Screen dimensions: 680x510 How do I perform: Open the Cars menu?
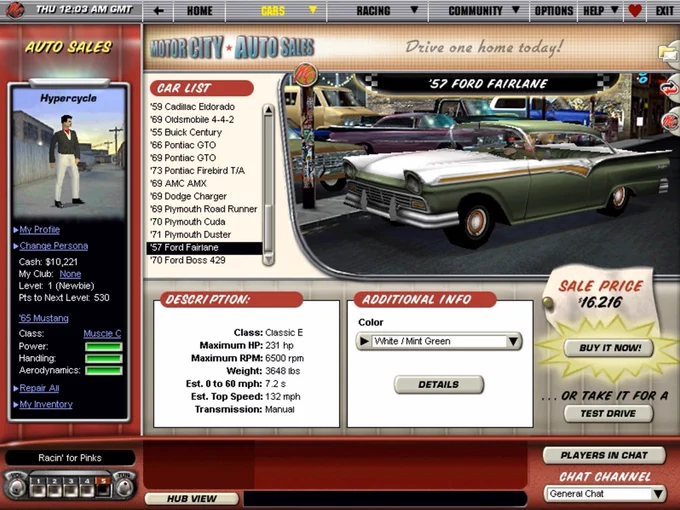(x=273, y=11)
